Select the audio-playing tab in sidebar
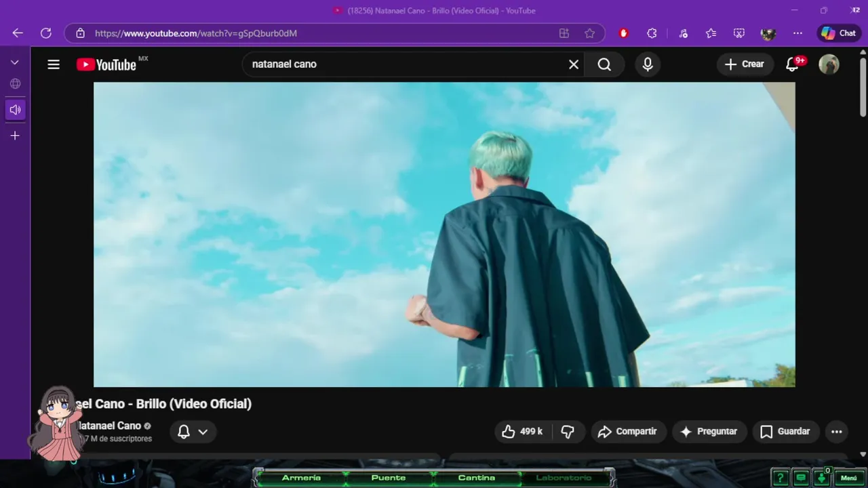868x488 pixels. [x=15, y=110]
